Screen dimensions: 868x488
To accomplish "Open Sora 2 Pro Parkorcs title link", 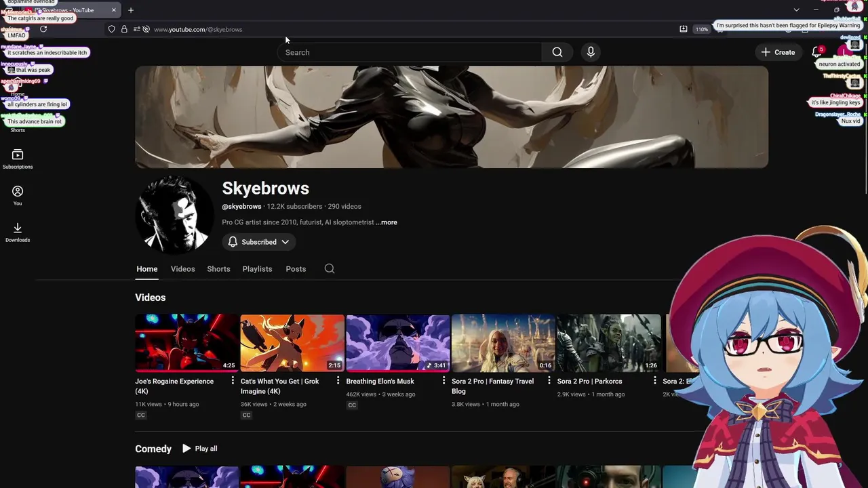I will [589, 381].
